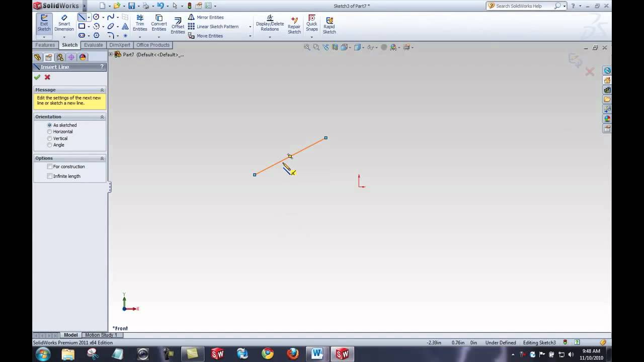Open the Motion Study 1 tab
644x362 pixels.
(x=101, y=335)
